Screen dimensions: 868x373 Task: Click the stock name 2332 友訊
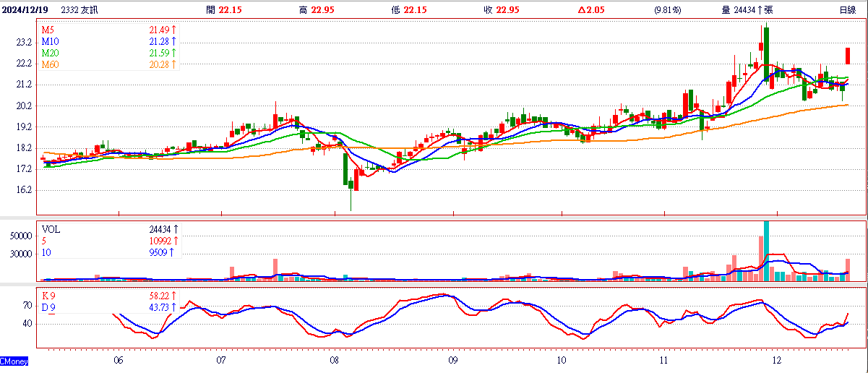click(x=81, y=9)
